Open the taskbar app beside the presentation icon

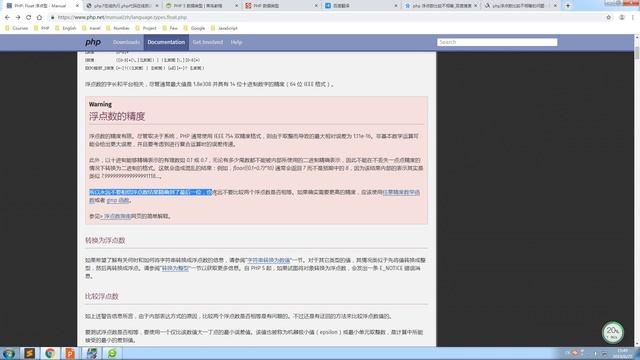[92, 353]
